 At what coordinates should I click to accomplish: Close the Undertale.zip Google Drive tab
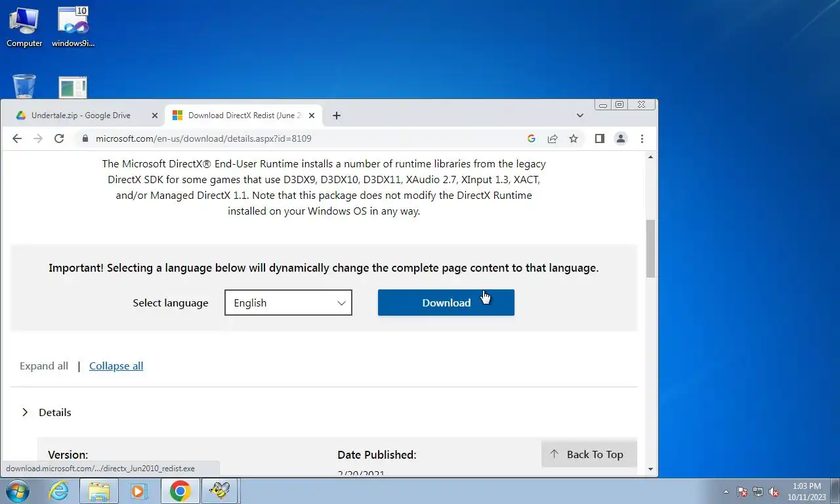(155, 115)
